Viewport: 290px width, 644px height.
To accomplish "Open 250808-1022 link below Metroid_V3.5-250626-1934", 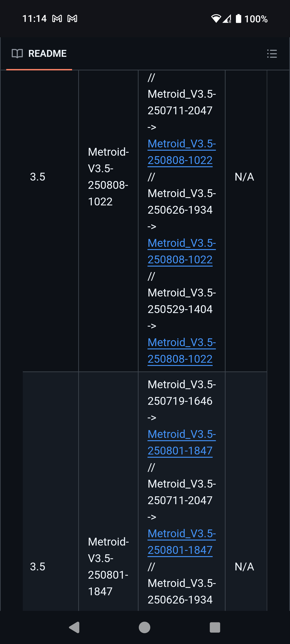I will 180,251.
